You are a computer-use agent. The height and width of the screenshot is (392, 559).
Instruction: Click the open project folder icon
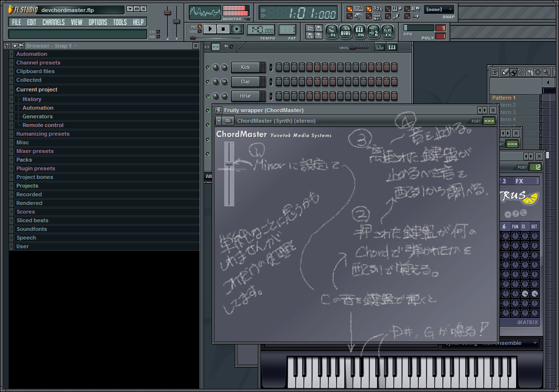(310, 28)
